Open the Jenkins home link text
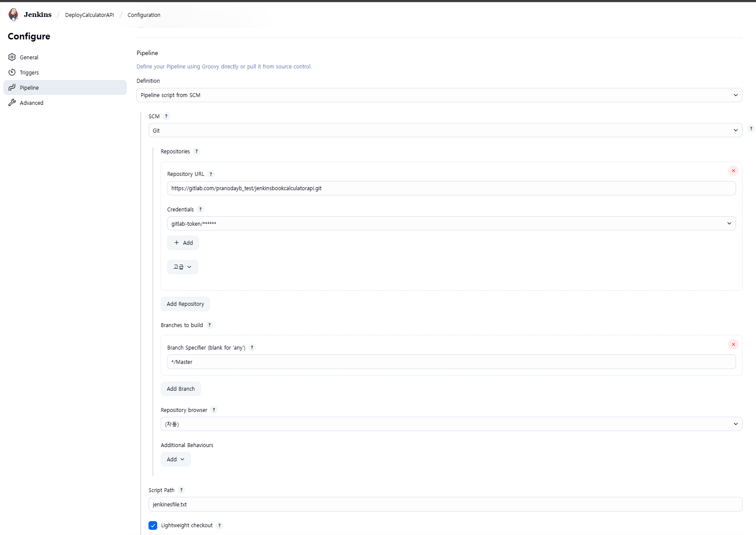 coord(38,15)
